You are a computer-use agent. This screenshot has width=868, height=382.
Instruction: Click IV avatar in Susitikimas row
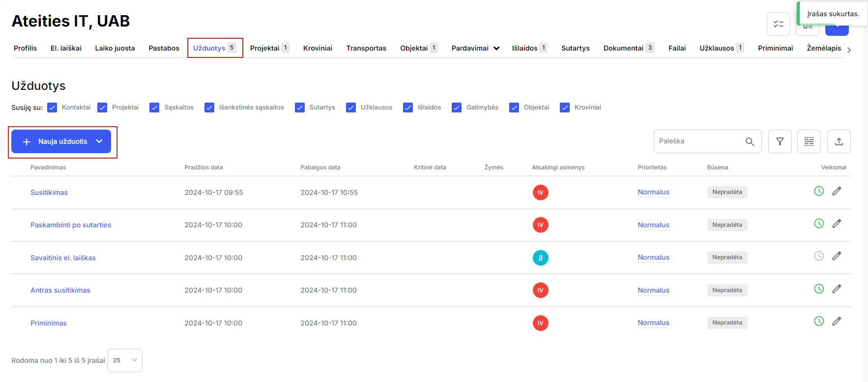point(541,192)
